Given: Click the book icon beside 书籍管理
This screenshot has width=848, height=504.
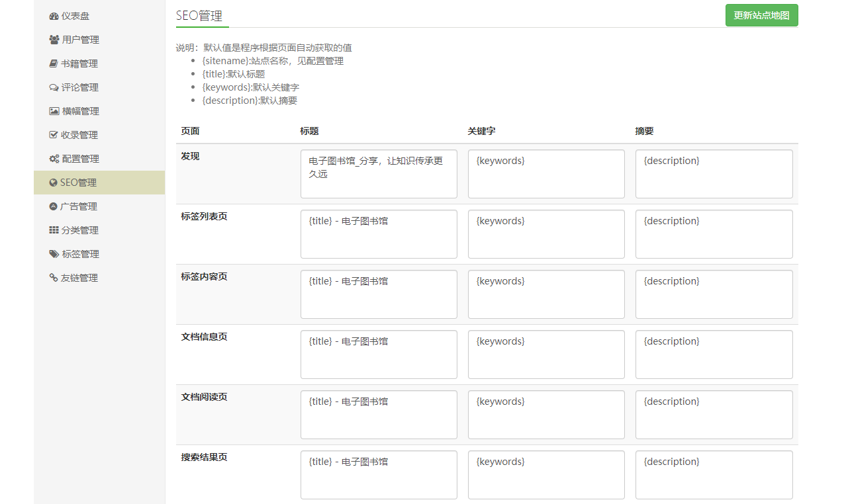Looking at the screenshot, I should (54, 63).
